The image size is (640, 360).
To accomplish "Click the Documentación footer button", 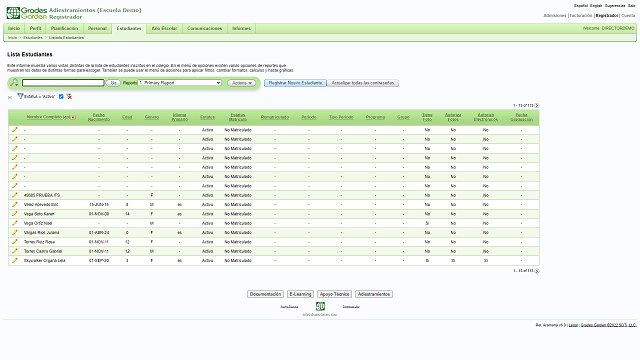I will (x=265, y=294).
